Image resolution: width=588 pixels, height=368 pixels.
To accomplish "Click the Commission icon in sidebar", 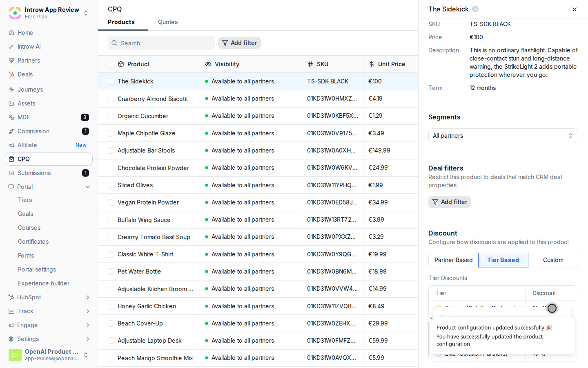I will [11, 131].
